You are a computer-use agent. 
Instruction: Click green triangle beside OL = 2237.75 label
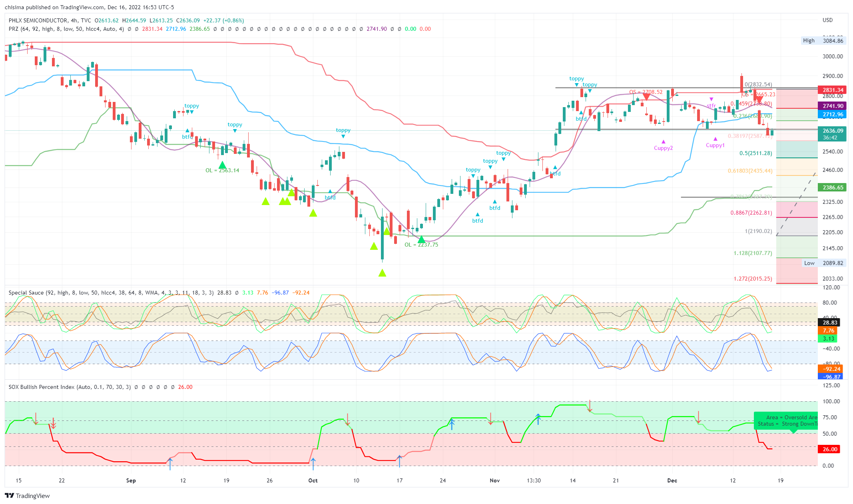421,239
